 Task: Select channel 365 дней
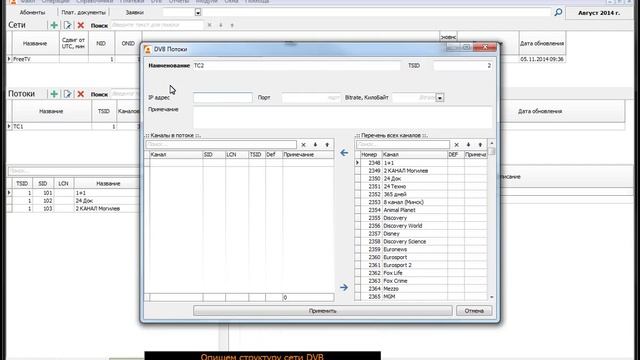[x=420, y=195]
